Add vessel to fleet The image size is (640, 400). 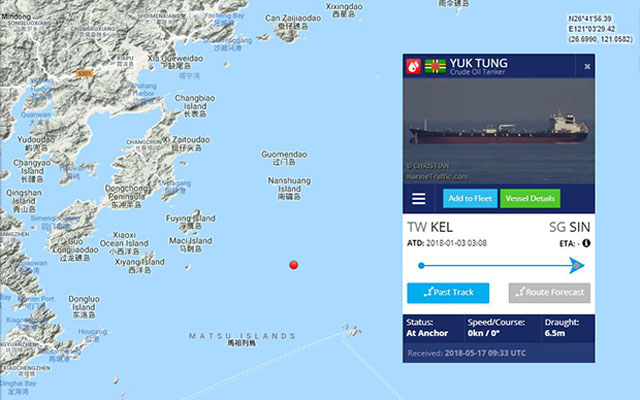tap(470, 198)
